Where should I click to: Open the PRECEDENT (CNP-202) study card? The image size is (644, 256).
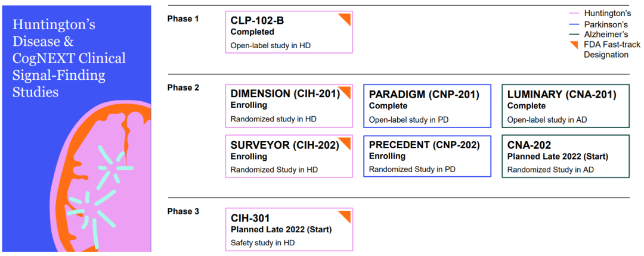click(x=427, y=156)
